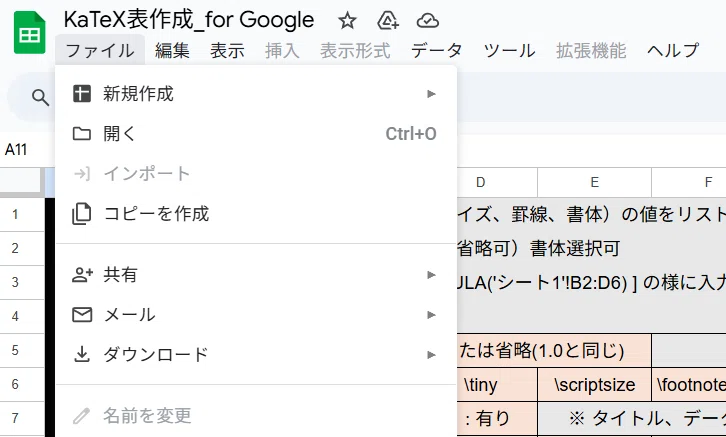Screen dimensions: 726x437
Task: Click the cell containing \tiny
Action: click(497, 385)
